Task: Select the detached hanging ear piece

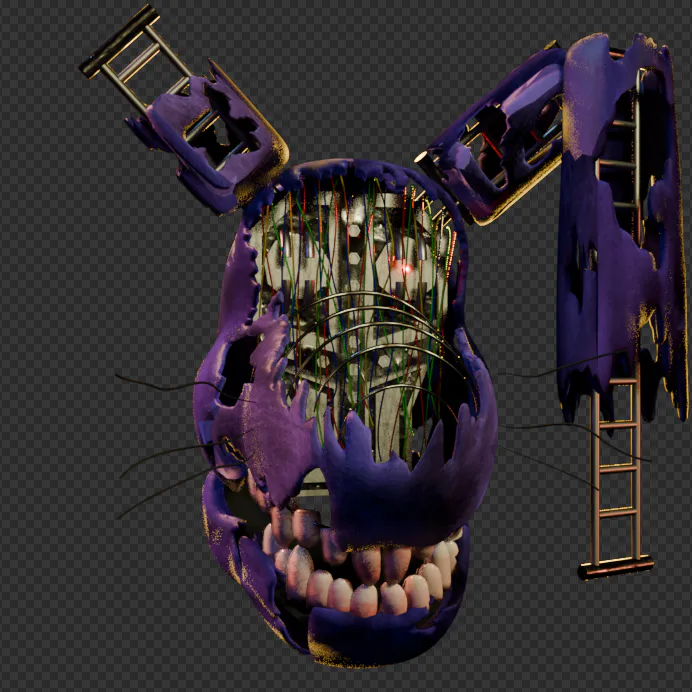Action: pyautogui.click(x=622, y=305)
